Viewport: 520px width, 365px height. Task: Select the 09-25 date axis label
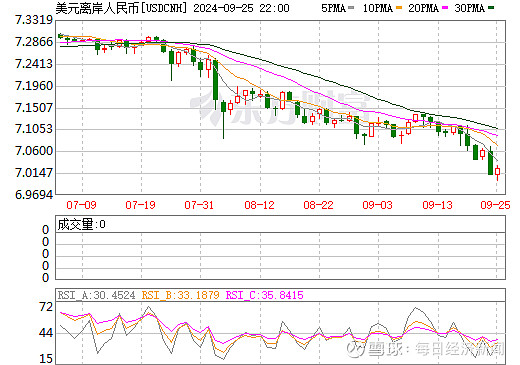point(495,205)
